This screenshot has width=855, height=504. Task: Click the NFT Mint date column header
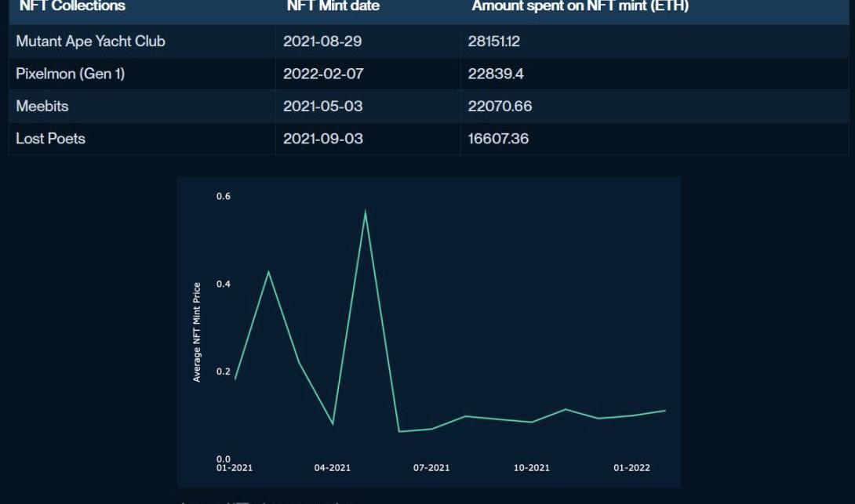(333, 6)
